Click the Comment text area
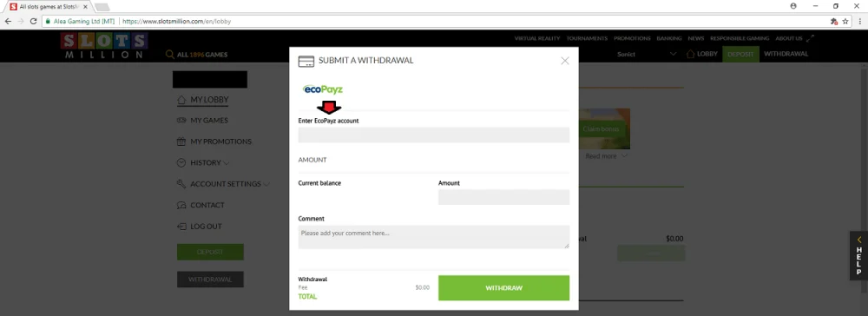 point(433,237)
